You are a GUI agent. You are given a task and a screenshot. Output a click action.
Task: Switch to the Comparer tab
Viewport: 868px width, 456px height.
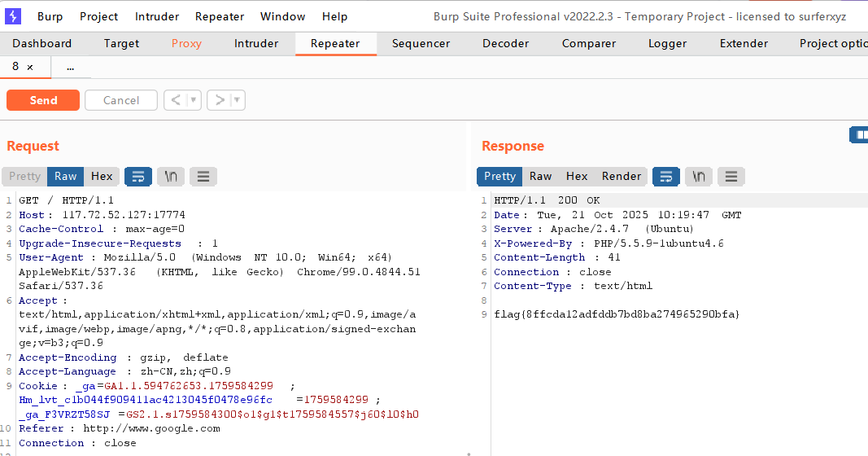tap(588, 43)
